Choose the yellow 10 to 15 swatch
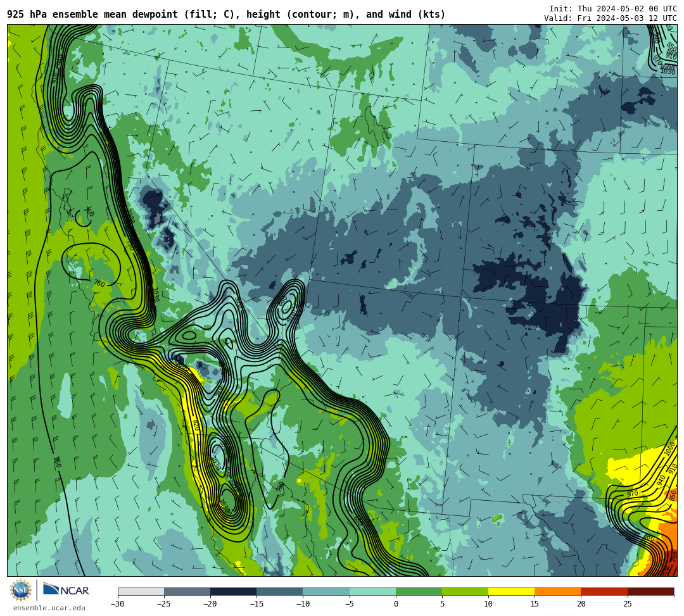The image size is (684, 616). point(511,591)
